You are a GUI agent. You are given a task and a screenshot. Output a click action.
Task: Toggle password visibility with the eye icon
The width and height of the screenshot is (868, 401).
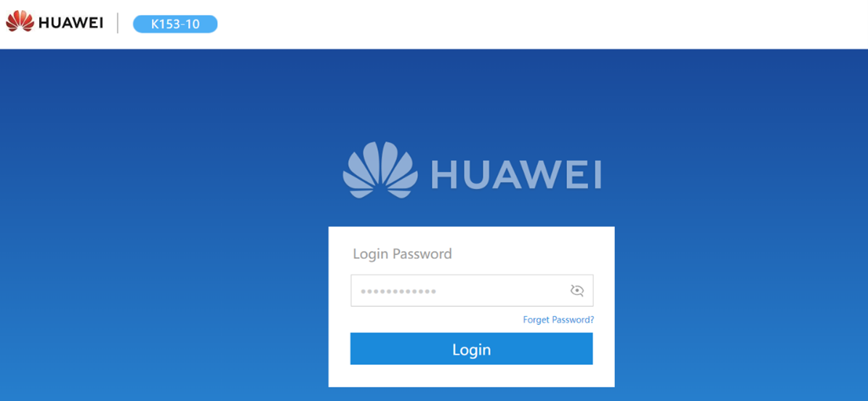click(577, 291)
